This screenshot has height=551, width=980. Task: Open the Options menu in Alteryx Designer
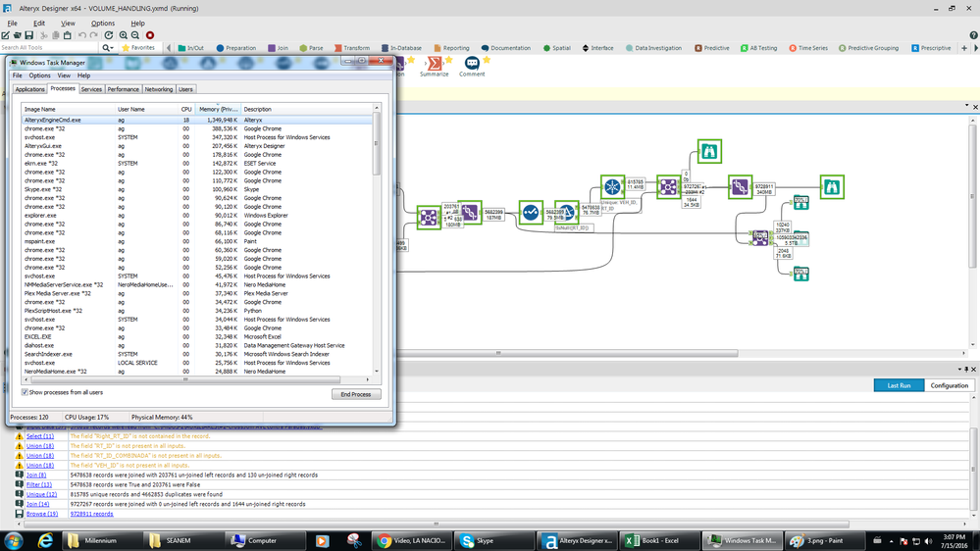pos(102,24)
